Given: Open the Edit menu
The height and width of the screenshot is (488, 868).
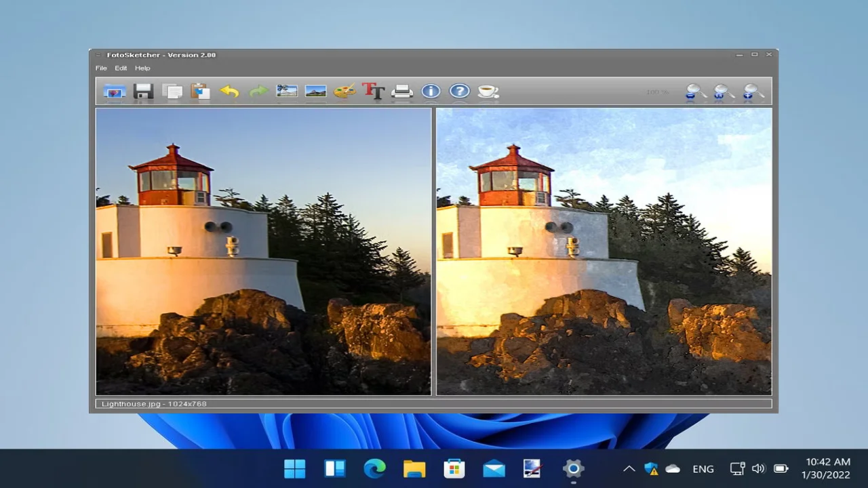Looking at the screenshot, I should click(121, 68).
